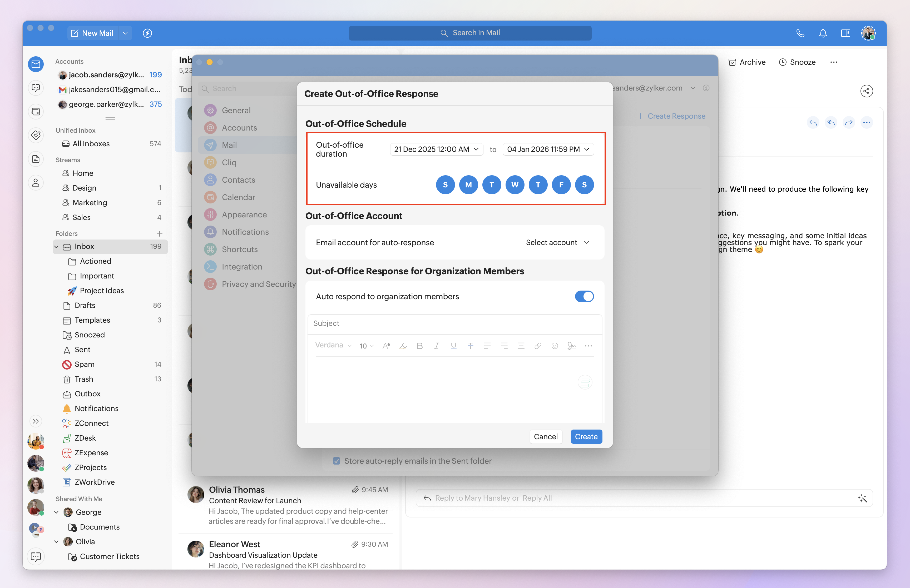The height and width of the screenshot is (588, 910).
Task: Click the phone call icon in header
Action: [x=800, y=33]
